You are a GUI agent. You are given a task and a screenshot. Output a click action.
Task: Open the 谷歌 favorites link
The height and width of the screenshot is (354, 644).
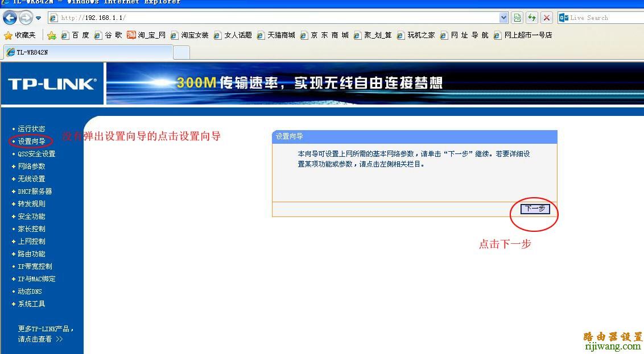(108, 35)
